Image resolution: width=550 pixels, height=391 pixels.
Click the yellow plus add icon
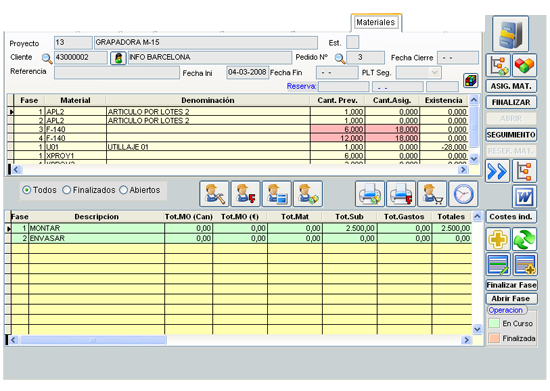pyautogui.click(x=498, y=239)
